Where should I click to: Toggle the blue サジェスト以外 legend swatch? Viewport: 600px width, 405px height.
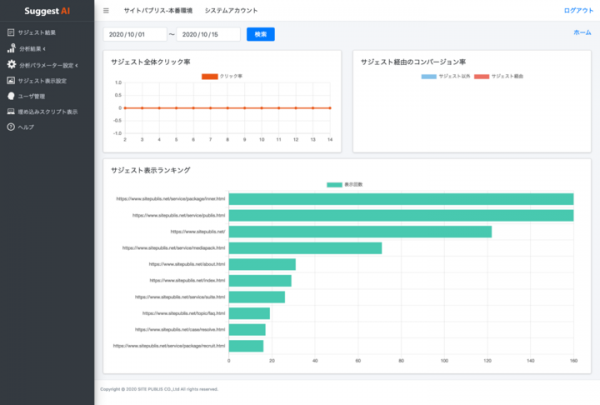coord(429,76)
